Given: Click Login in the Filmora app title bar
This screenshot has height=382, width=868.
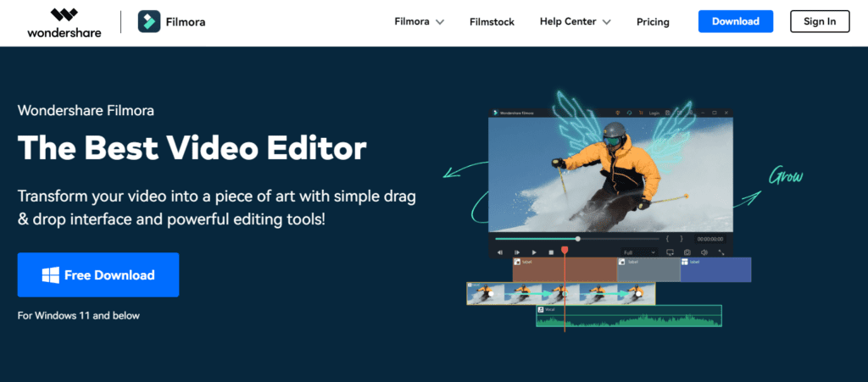Looking at the screenshot, I should pos(654,113).
